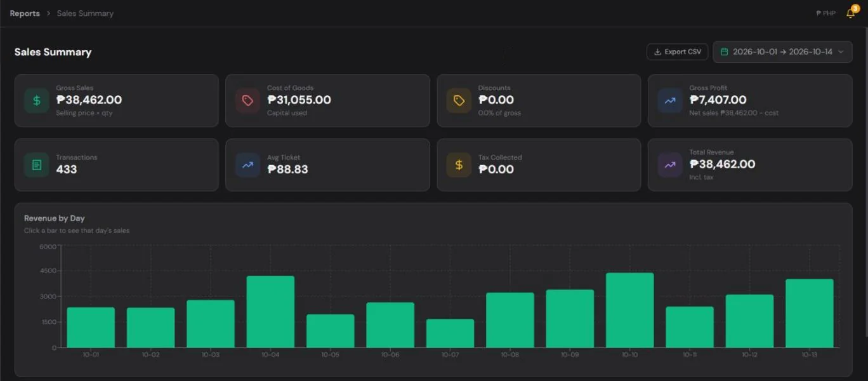
Task: Click the calendar icon in date range
Action: pyautogui.click(x=724, y=52)
